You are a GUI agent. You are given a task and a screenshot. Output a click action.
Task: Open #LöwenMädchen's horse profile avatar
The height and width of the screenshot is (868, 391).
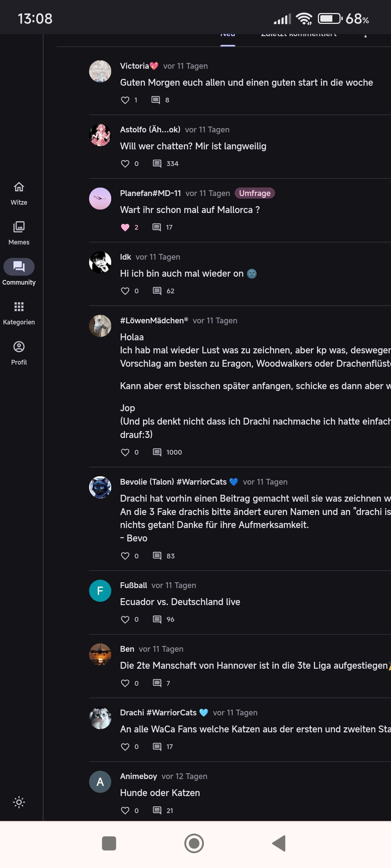point(100,326)
